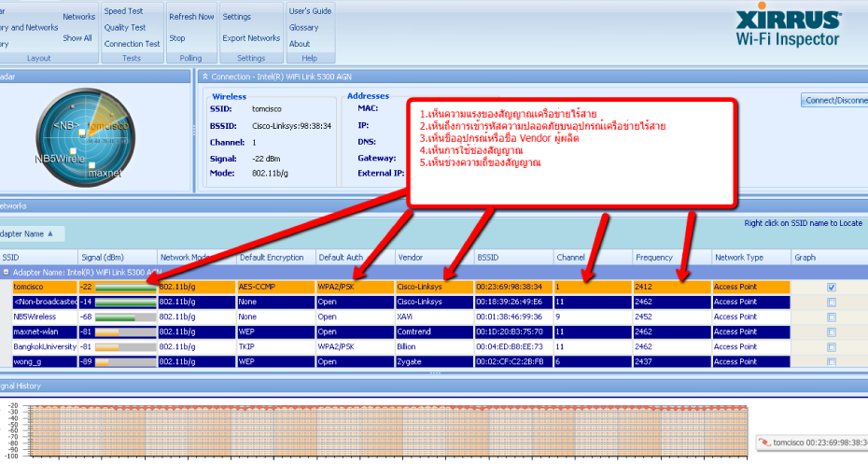Click Comtrend vendor cell
This screenshot has height=464, width=868.
pos(434,331)
